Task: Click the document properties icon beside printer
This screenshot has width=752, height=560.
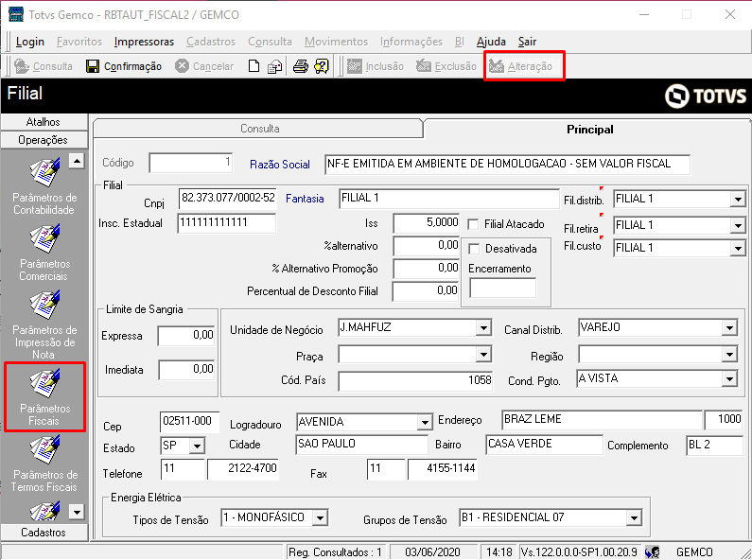Action: [274, 66]
